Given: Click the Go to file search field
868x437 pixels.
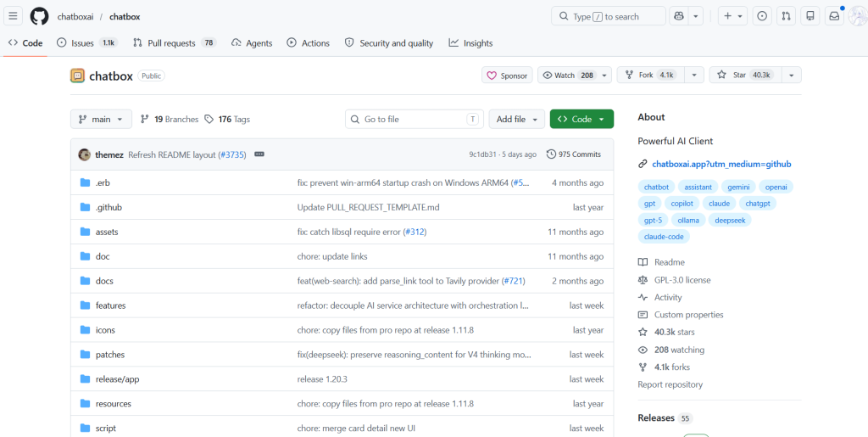Looking at the screenshot, I should point(415,119).
